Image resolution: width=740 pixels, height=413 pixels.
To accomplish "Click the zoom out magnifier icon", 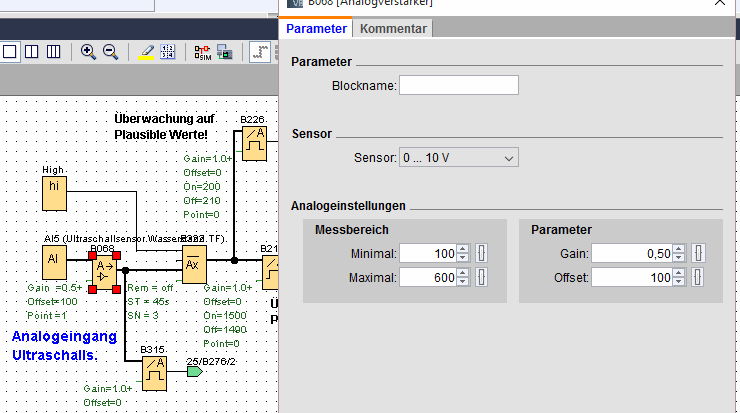I will pyautogui.click(x=110, y=51).
